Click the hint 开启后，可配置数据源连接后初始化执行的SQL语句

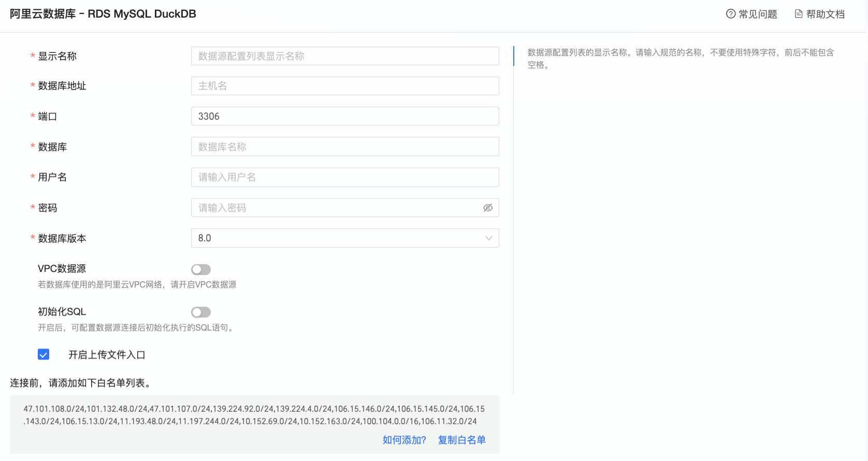[x=137, y=327]
